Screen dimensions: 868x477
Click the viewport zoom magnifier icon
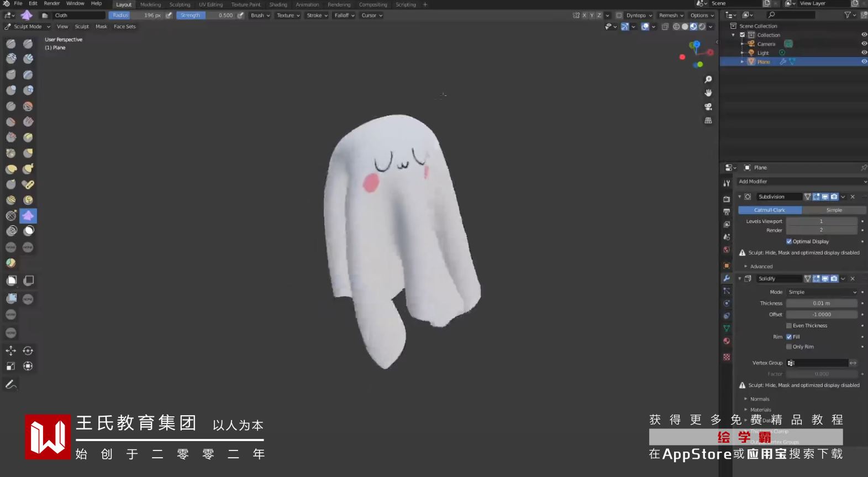click(x=708, y=79)
